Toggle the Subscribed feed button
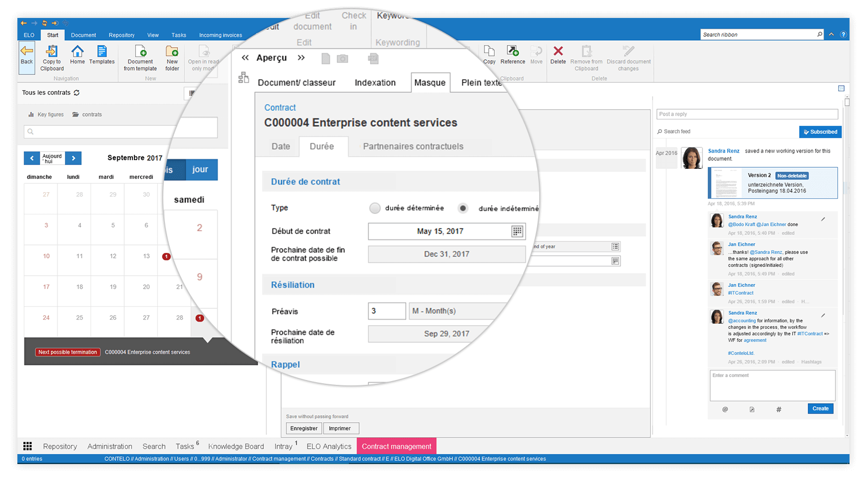The width and height of the screenshot is (868, 482). tap(820, 132)
